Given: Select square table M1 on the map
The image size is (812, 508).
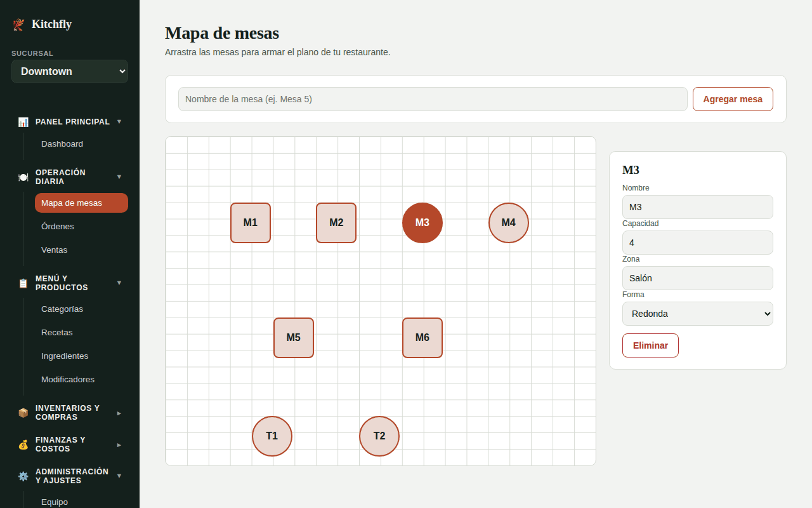Looking at the screenshot, I should (251, 223).
